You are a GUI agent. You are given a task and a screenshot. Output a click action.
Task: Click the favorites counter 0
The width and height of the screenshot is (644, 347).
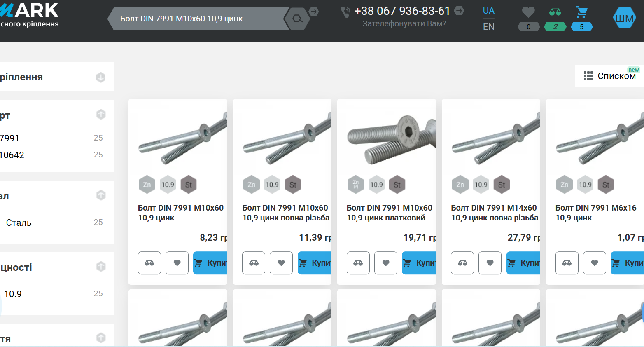click(529, 27)
